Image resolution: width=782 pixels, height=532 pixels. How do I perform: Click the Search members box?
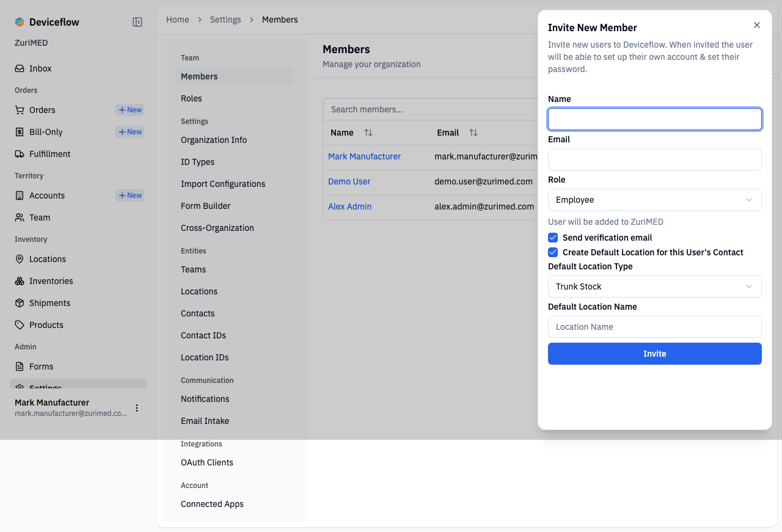430,109
